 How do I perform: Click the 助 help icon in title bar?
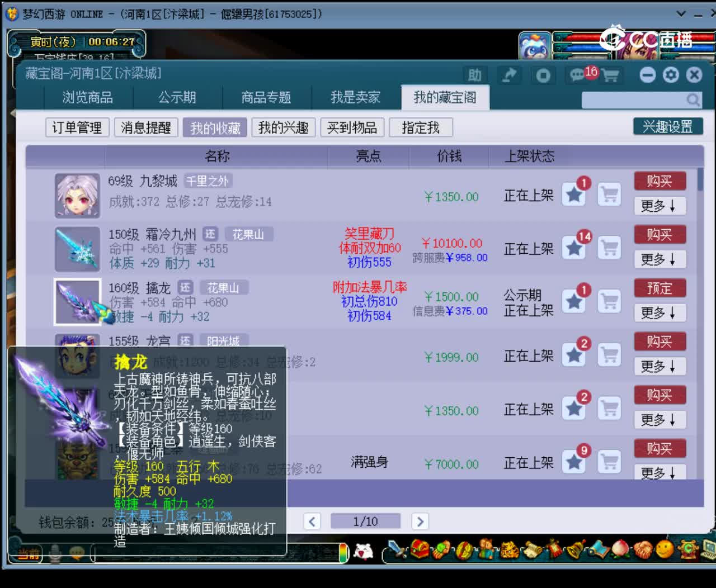(474, 75)
